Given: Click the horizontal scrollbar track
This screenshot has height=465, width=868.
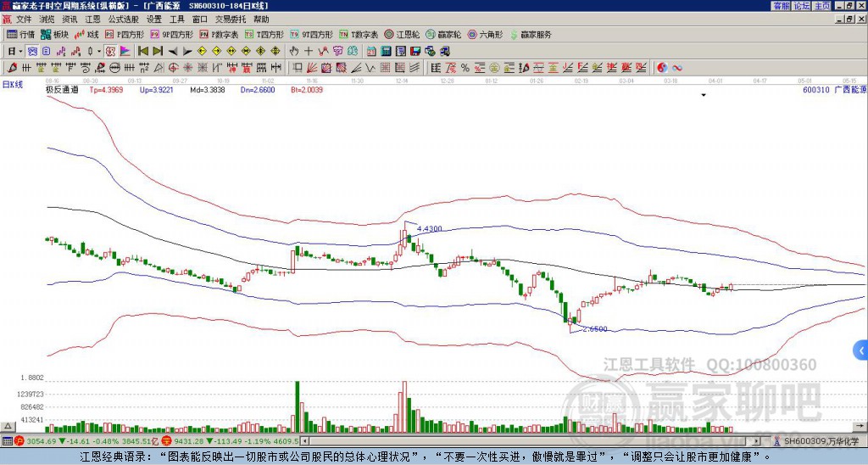Looking at the screenshot, I should point(531,441).
